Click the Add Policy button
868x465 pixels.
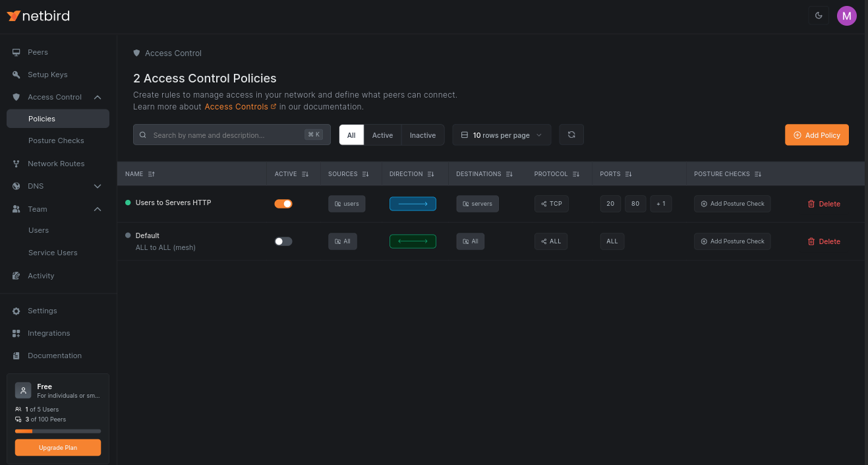[817, 135]
